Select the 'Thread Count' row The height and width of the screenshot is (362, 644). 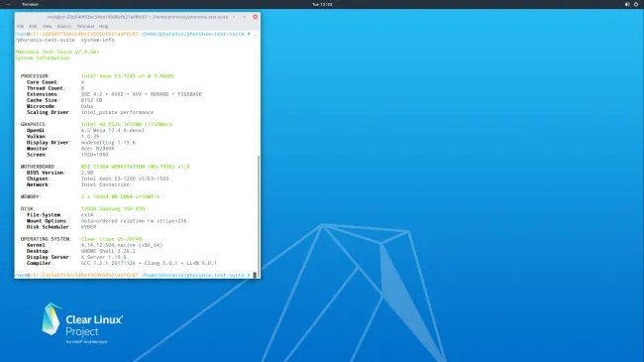coord(55,88)
